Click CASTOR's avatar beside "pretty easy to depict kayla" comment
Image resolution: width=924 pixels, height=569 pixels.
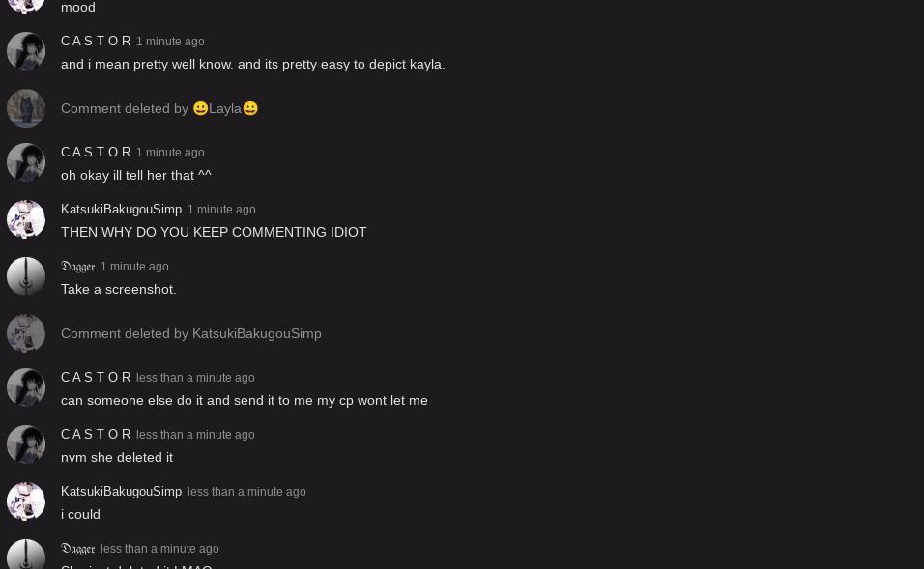(x=26, y=51)
